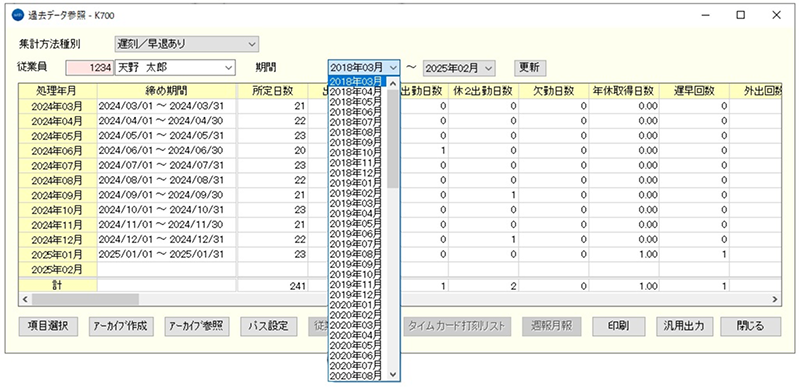Image resolution: width=800 pixels, height=387 pixels.
Task: Open パス設定 button
Action: (x=269, y=326)
